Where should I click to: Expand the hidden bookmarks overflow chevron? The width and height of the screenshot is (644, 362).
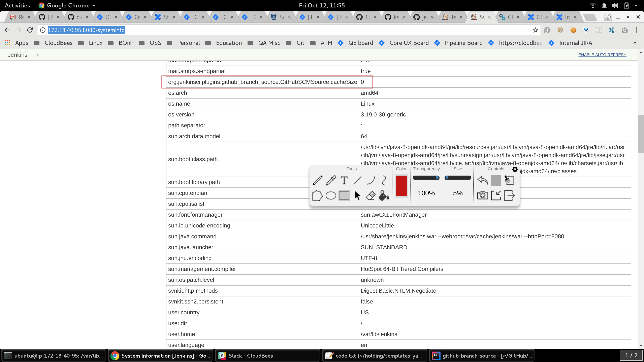coord(635,43)
